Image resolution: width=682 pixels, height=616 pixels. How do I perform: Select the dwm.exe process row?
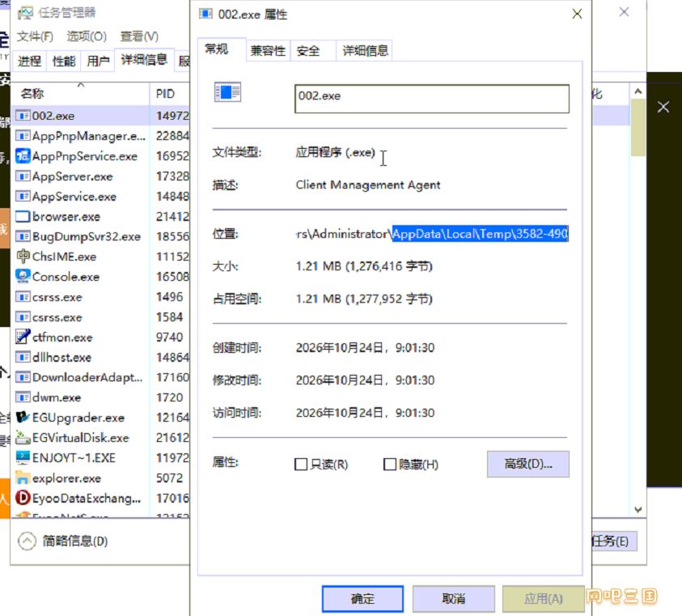100,397
